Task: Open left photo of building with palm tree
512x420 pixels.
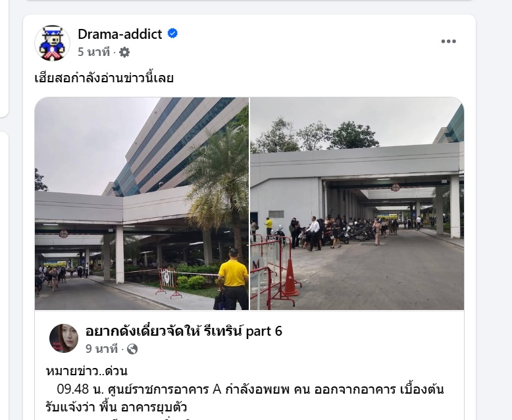Action: pyautogui.click(x=141, y=203)
